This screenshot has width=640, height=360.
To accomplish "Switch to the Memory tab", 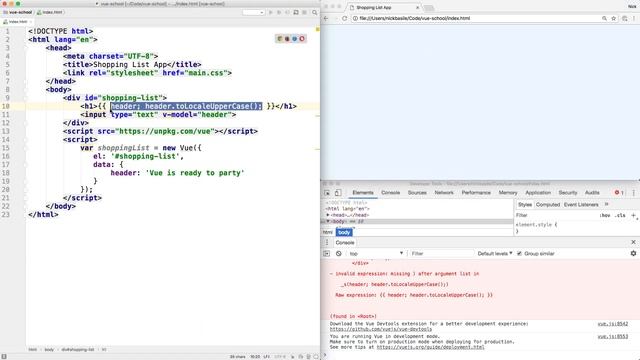I will [508, 193].
